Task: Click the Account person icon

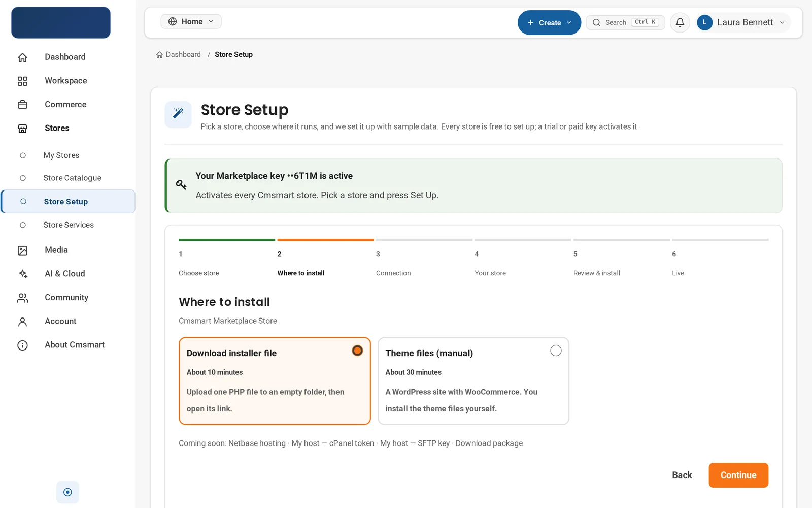Action: (x=22, y=322)
